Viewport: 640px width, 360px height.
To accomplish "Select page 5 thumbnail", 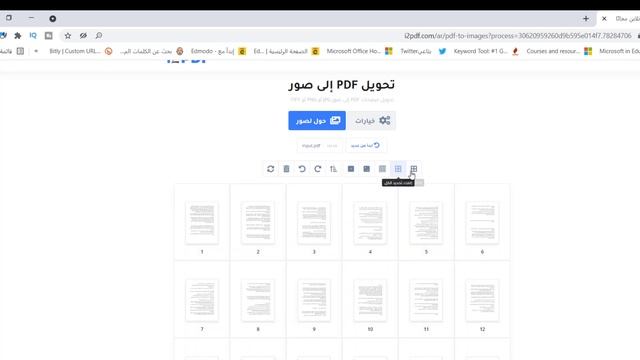I will pyautogui.click(x=426, y=222).
